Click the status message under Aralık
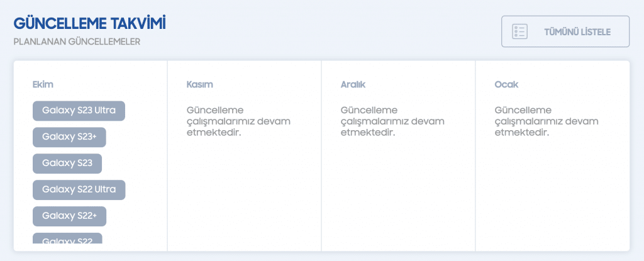This screenshot has height=261, width=644. [392, 121]
